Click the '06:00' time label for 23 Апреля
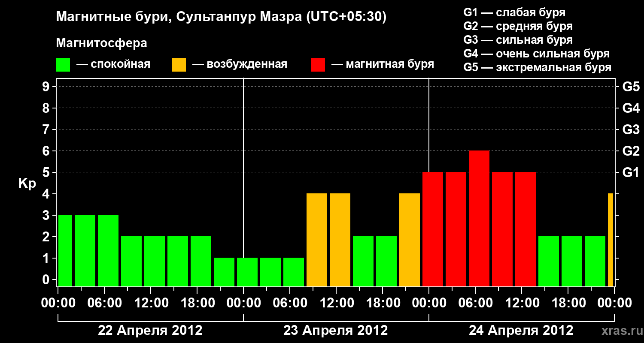 point(290,303)
